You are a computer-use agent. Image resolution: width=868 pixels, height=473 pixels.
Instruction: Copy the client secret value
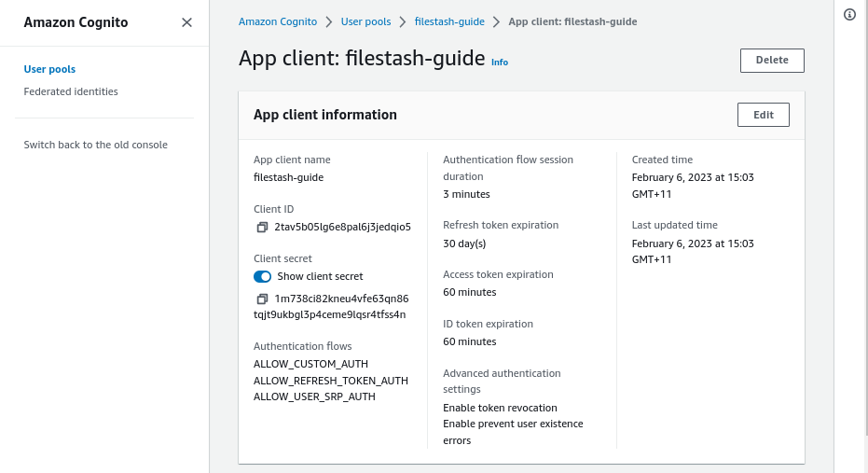click(x=262, y=299)
